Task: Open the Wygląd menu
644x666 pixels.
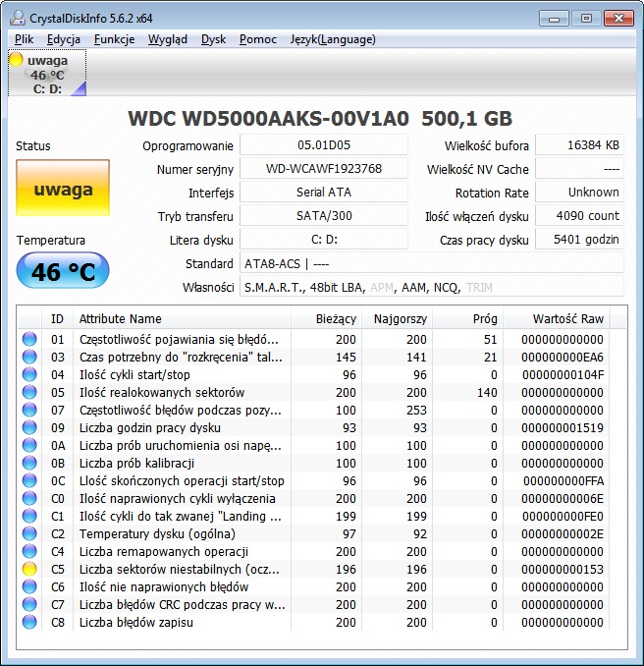Action: click(x=168, y=39)
